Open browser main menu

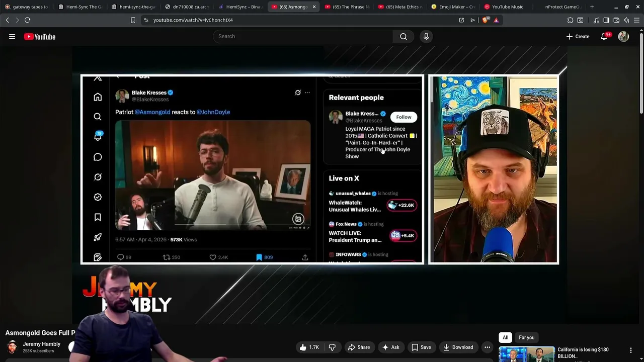point(636,20)
